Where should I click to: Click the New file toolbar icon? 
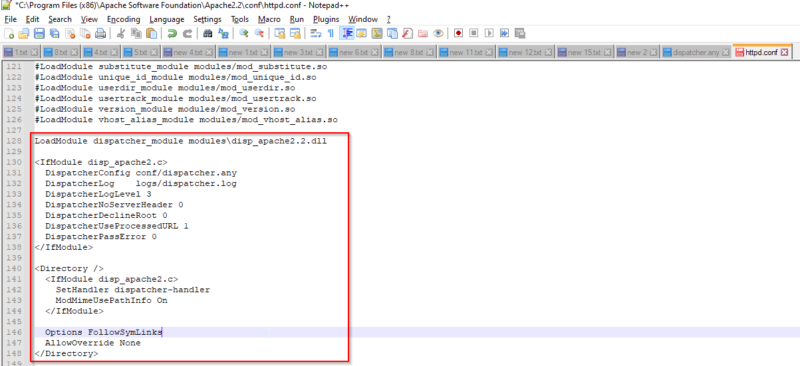pos(9,33)
